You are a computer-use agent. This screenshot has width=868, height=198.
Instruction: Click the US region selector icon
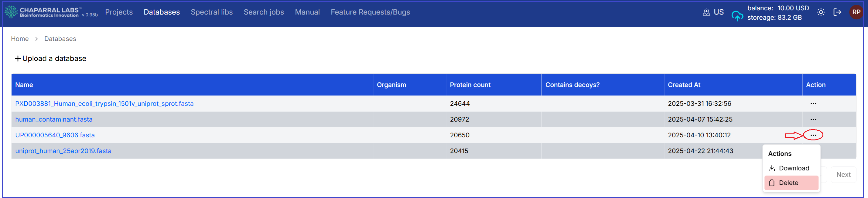coord(706,12)
